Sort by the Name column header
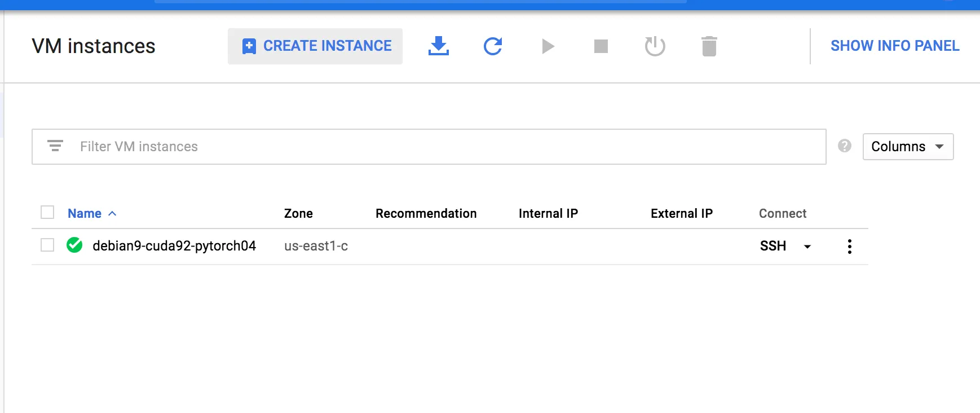Viewport: 980px width, 413px height. [85, 213]
